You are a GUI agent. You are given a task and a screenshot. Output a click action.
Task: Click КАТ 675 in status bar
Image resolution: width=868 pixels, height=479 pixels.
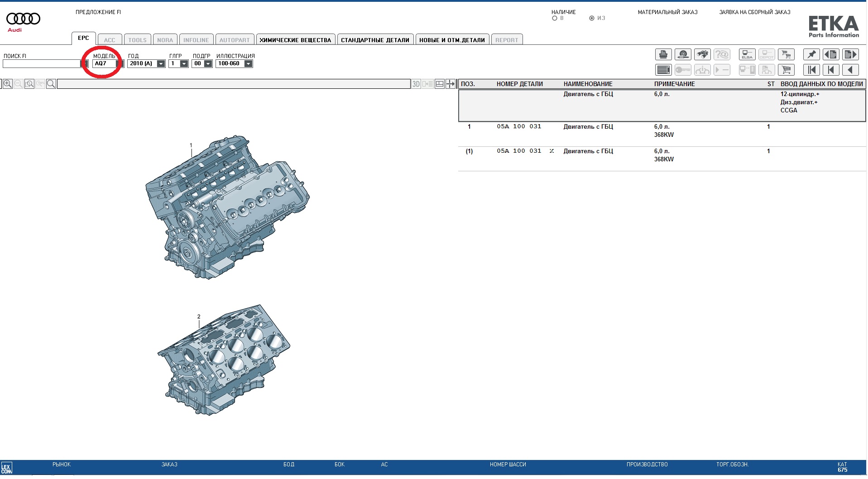coord(842,467)
